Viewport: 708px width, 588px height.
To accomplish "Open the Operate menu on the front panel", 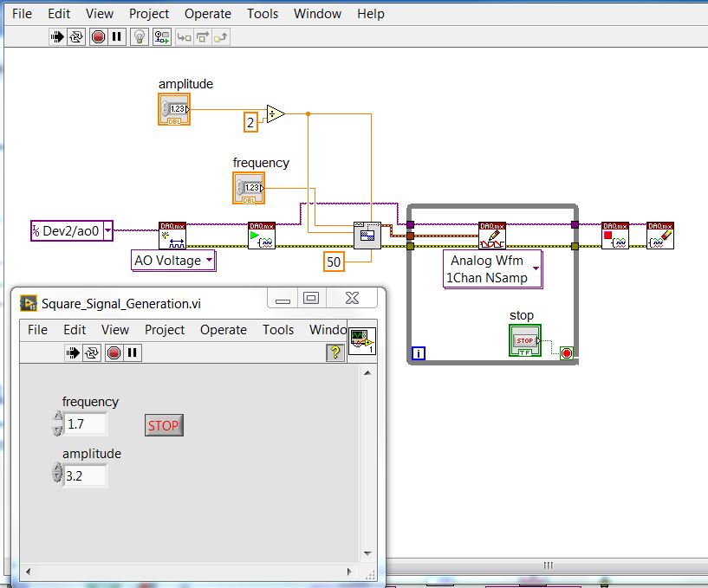I will click(x=223, y=330).
